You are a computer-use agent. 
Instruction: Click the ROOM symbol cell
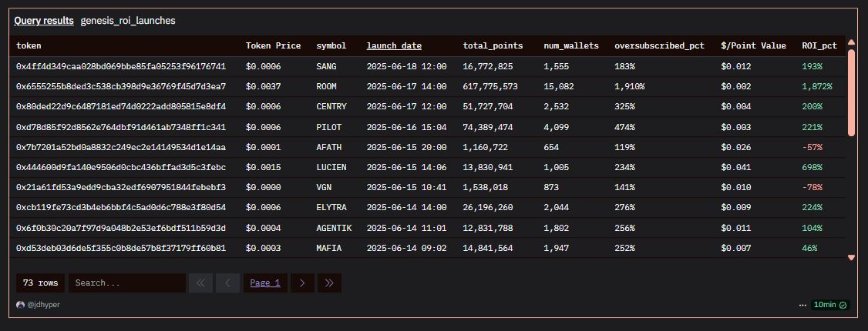pyautogui.click(x=326, y=87)
